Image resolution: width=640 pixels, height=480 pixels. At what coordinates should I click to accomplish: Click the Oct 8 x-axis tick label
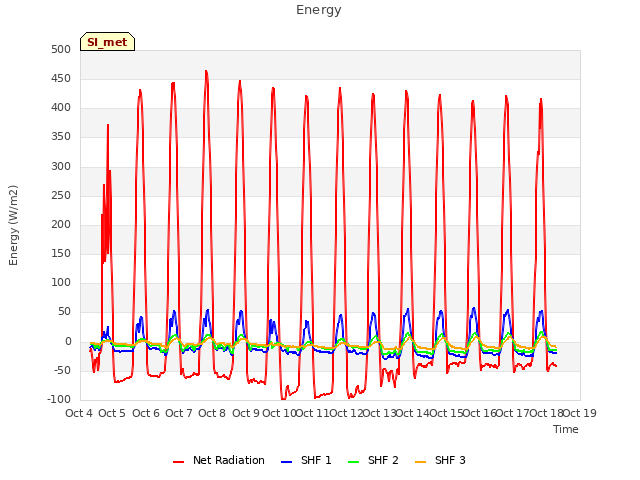coord(212,413)
